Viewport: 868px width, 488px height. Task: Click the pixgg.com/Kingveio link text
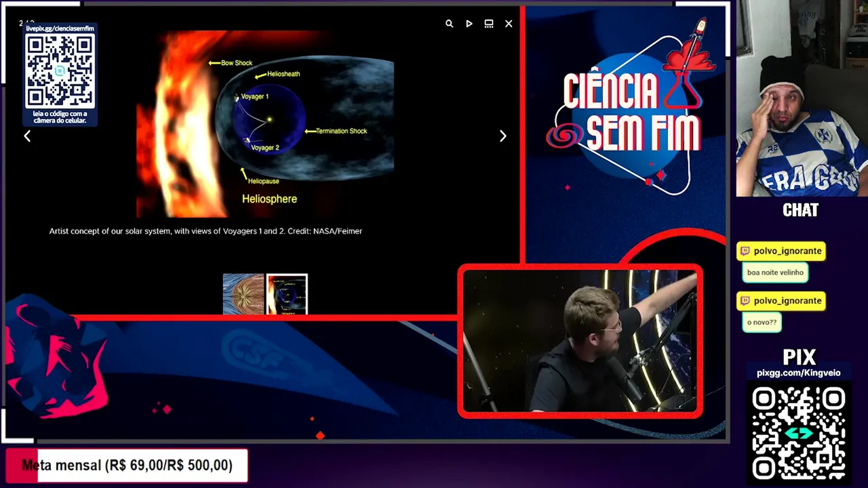pos(799,373)
